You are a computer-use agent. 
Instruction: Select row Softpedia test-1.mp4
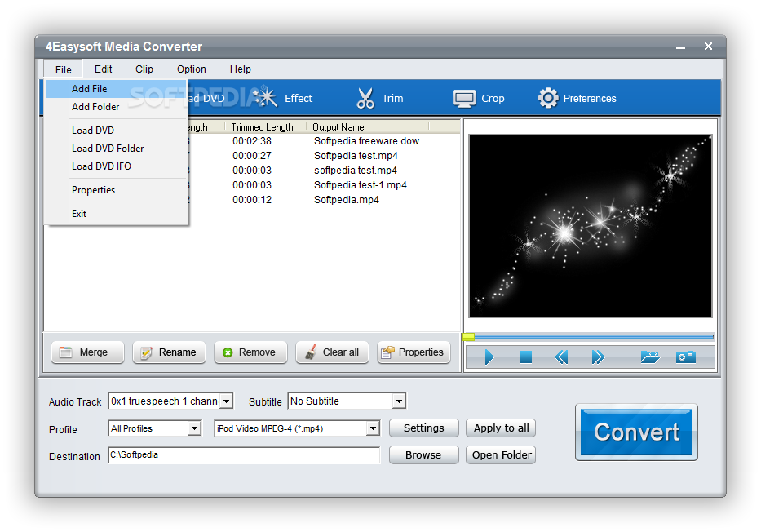pos(361,185)
